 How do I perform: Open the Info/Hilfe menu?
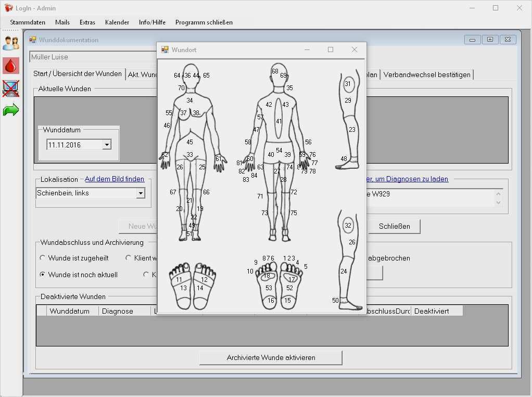(x=152, y=22)
